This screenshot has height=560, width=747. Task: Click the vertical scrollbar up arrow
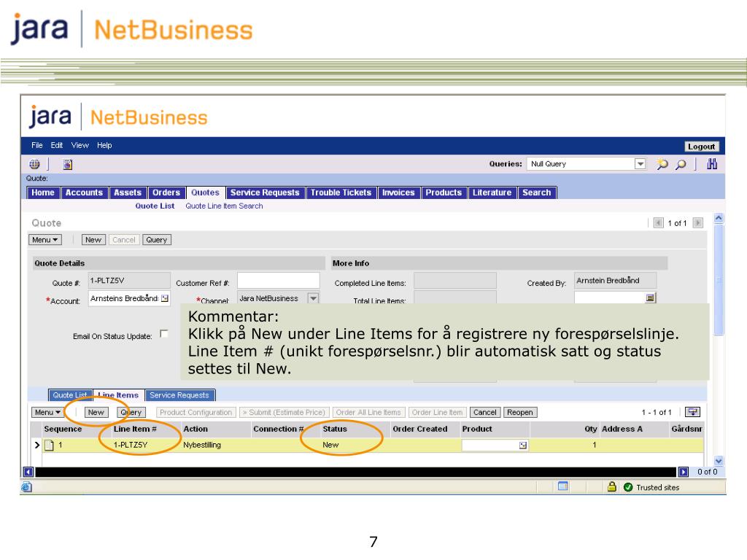(719, 219)
